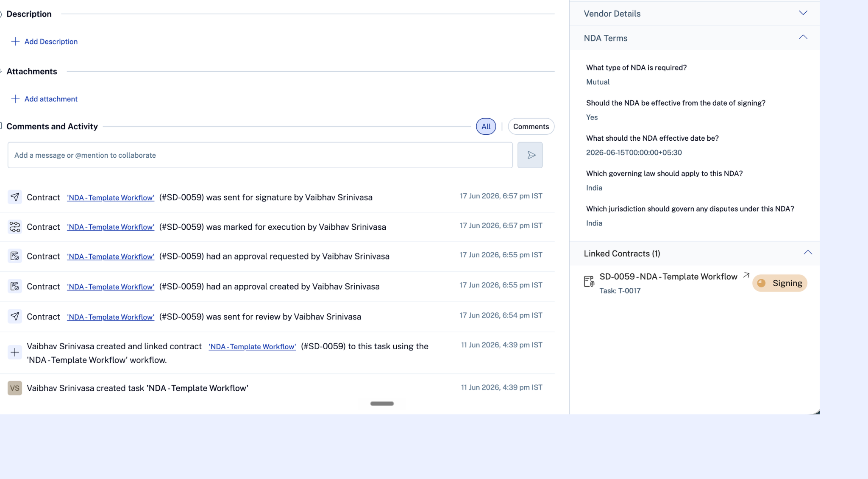The width and height of the screenshot is (868, 479).
Task: Click the effective date value 2026-06-15T00:00:00+05:30
Action: pyautogui.click(x=634, y=153)
